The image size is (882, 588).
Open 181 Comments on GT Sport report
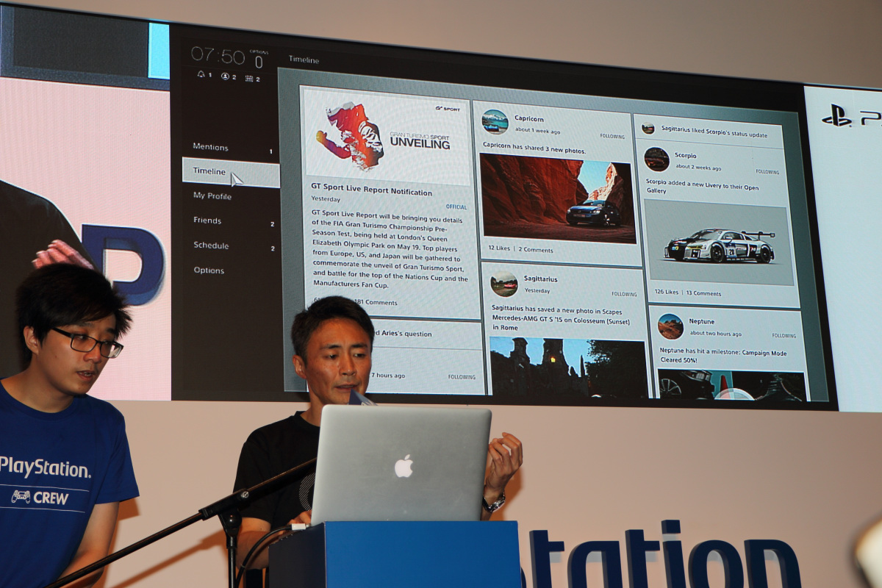pos(376,302)
